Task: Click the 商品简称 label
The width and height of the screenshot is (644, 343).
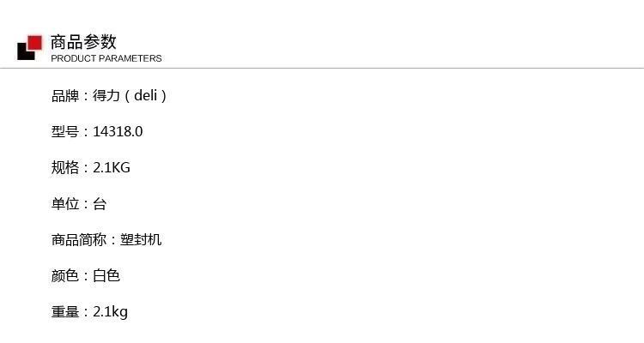Action: click(x=79, y=239)
